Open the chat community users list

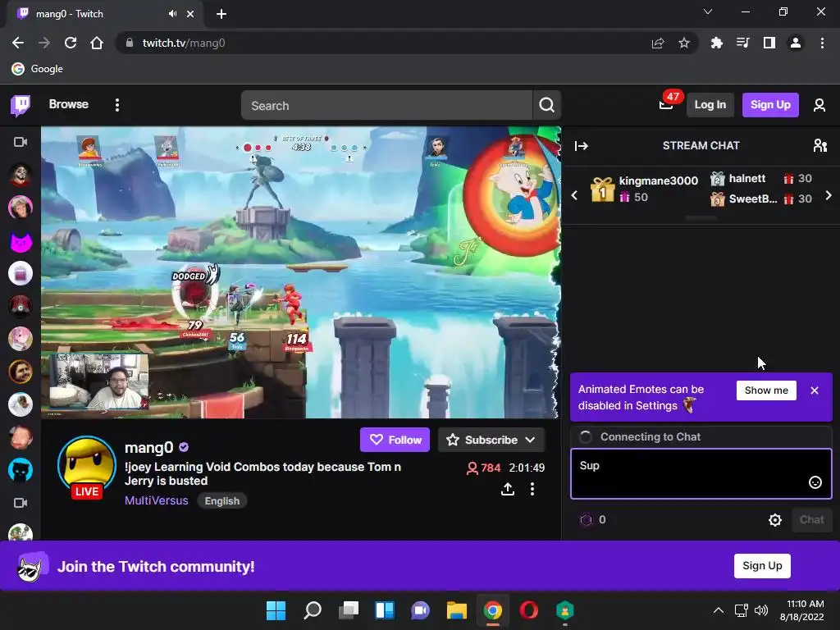(x=819, y=146)
